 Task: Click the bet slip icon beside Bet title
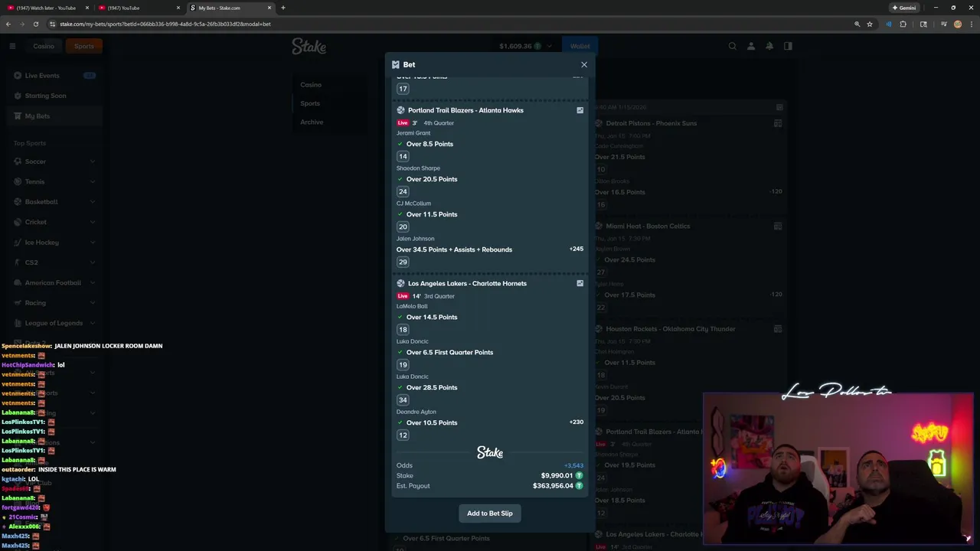pos(396,65)
